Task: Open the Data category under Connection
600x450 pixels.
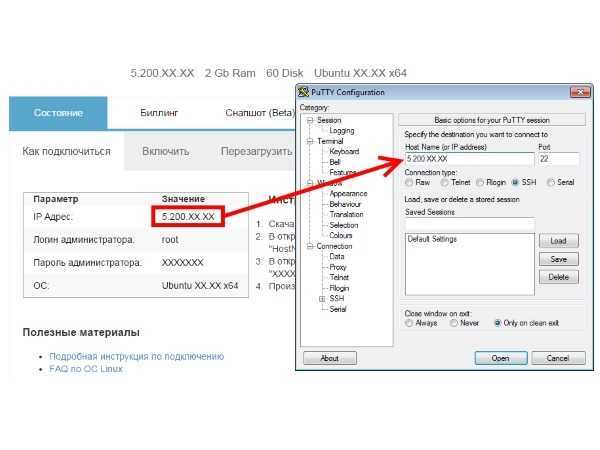Action: point(337,256)
